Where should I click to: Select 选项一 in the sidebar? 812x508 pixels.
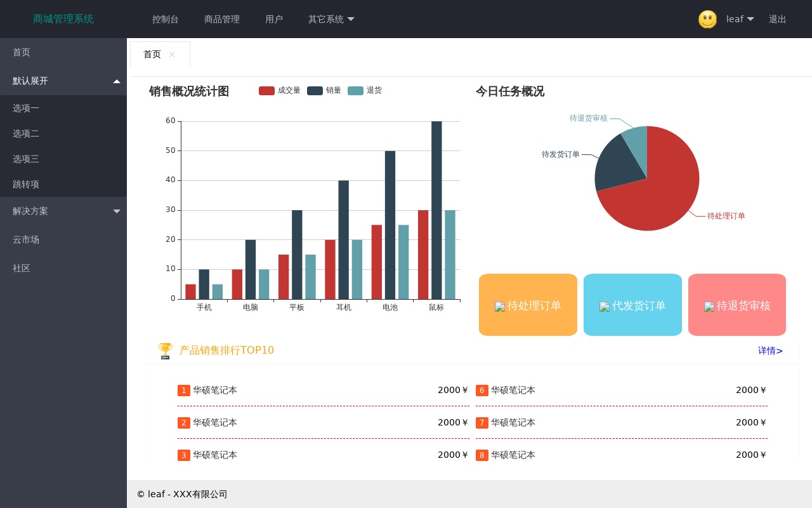pos(63,108)
